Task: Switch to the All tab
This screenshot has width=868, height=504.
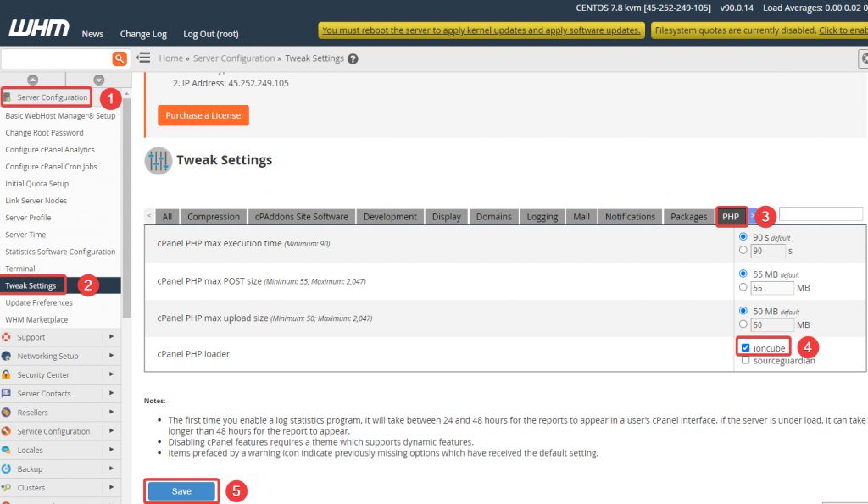Action: tap(167, 217)
